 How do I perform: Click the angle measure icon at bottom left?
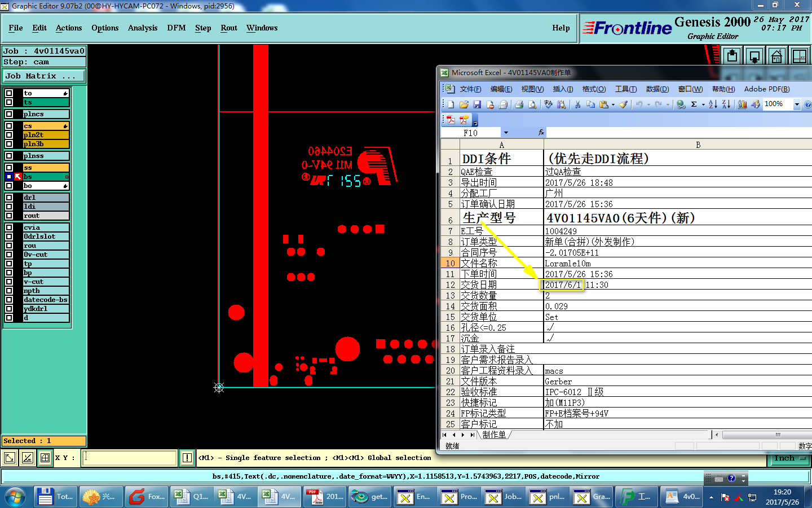[28, 458]
